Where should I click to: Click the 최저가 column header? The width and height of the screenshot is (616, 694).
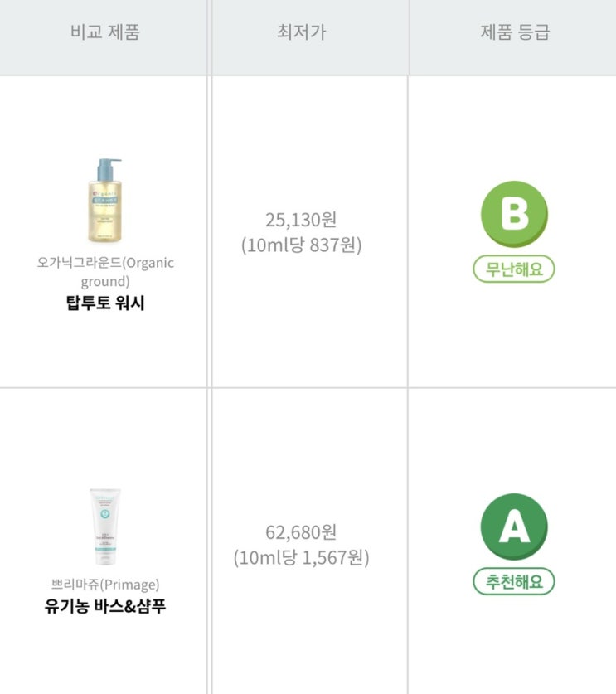click(301, 33)
